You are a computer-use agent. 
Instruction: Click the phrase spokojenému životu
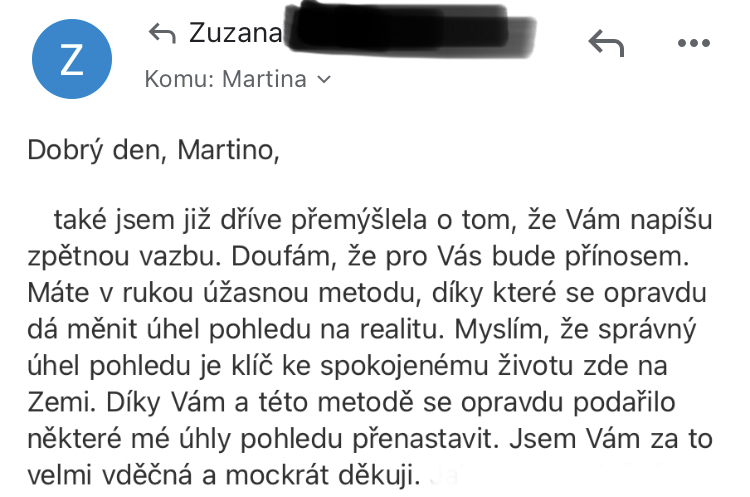click(446, 366)
